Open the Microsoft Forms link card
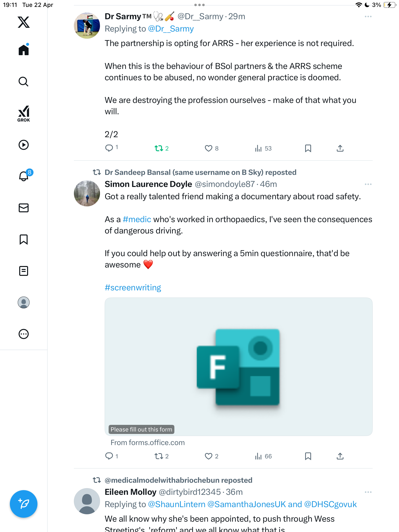This screenshot has height=532, width=399. click(239, 367)
